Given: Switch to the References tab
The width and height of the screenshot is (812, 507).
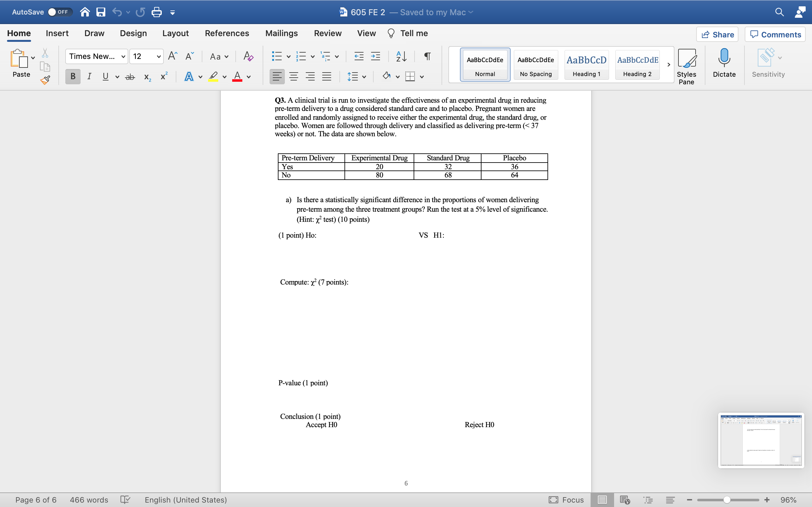Looking at the screenshot, I should pos(227,33).
